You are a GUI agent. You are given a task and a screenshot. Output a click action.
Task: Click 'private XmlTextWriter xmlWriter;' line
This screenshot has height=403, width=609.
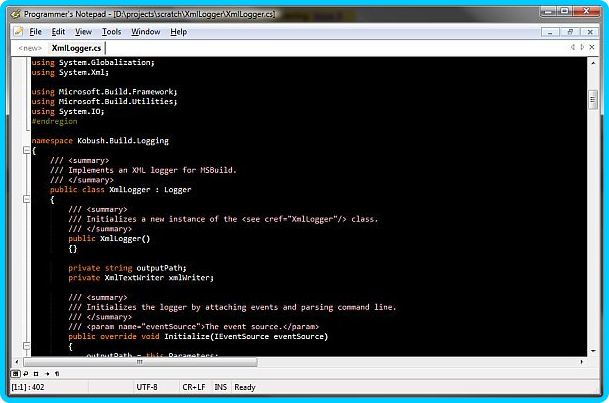[x=141, y=278]
